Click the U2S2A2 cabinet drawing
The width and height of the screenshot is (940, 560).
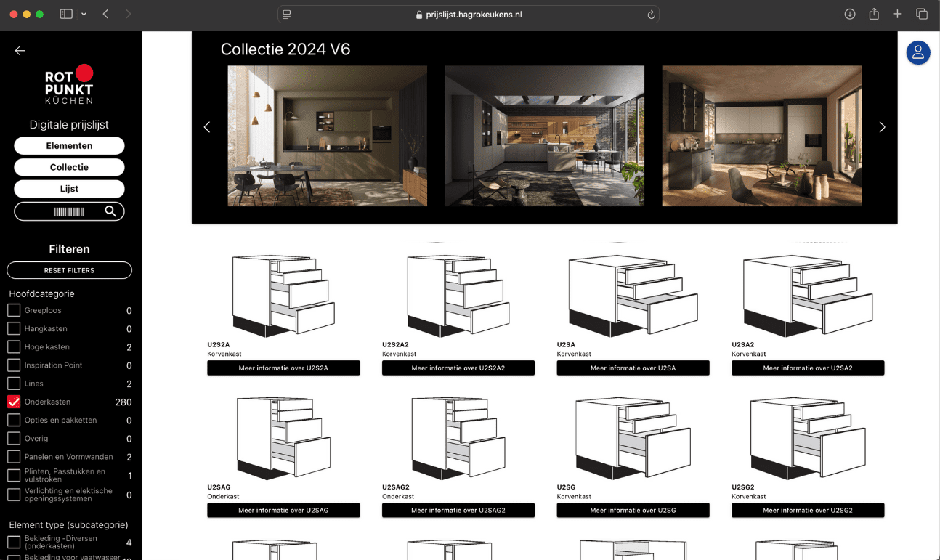coord(458,296)
